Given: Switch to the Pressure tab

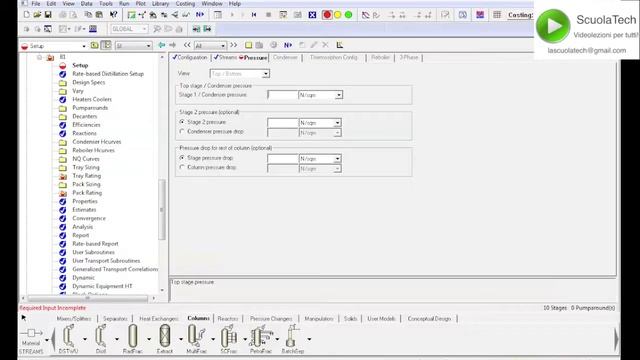Looking at the screenshot, I should coord(253,58).
